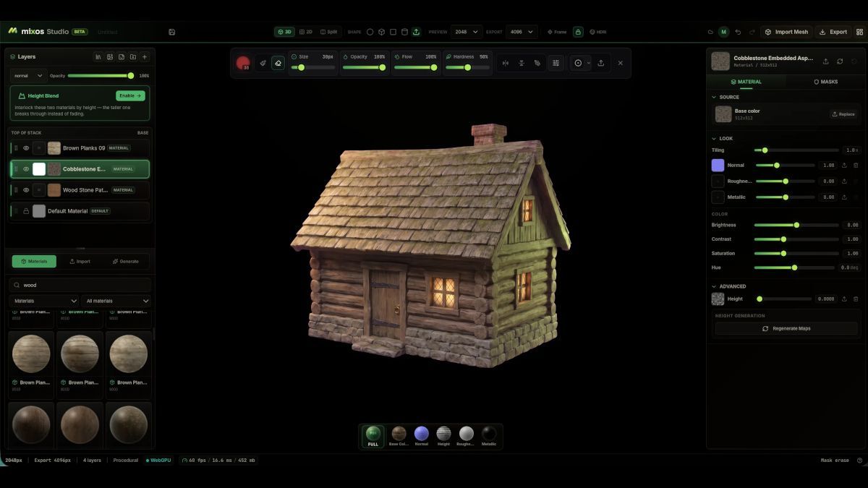The width and height of the screenshot is (868, 488).
Task: Click the add folder icon in Layers panel
Action: coord(133,56)
